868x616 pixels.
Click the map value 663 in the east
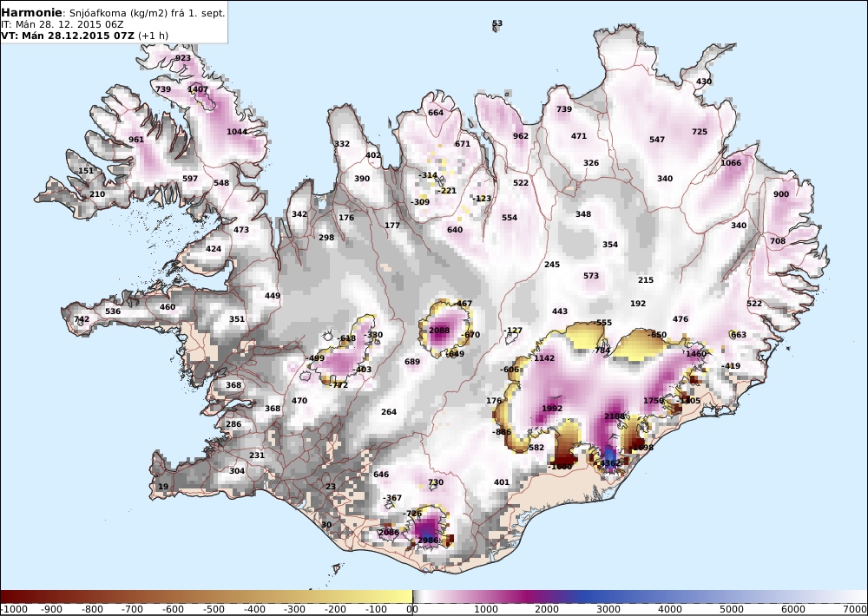[739, 334]
